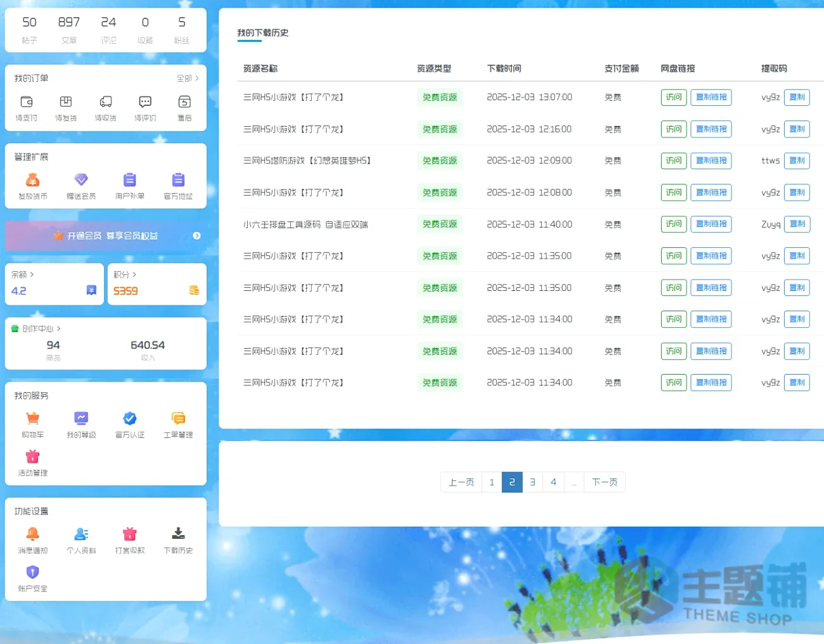Open the 评论 count 24 stat

tap(108, 29)
